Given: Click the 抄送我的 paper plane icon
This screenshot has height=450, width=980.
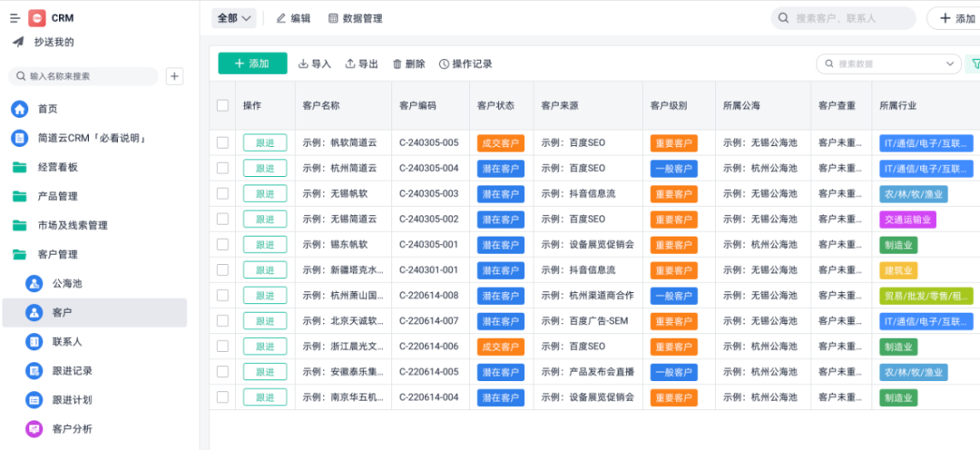Looking at the screenshot, I should (x=18, y=42).
